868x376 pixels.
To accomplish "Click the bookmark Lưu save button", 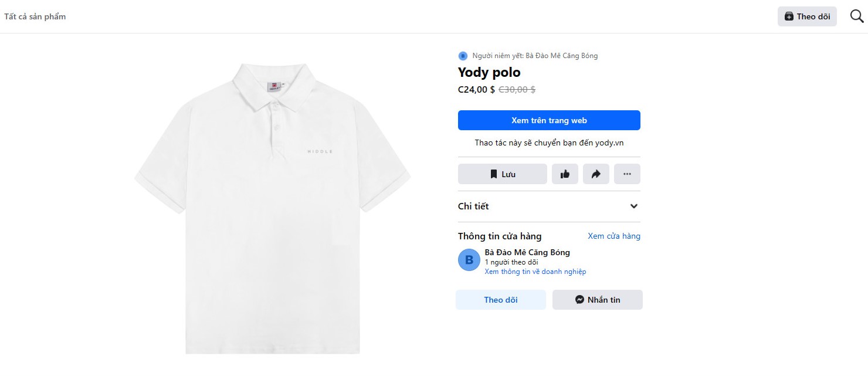I will [x=502, y=174].
